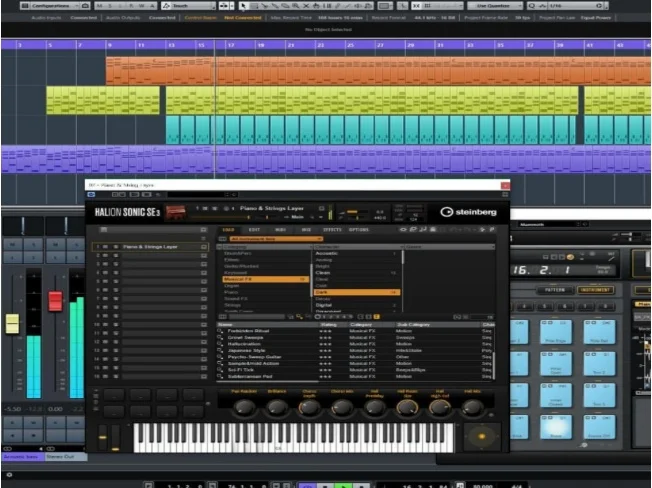
Task: Switch to INSTRUMENT mode in Groove Agent window
Action: (595, 290)
